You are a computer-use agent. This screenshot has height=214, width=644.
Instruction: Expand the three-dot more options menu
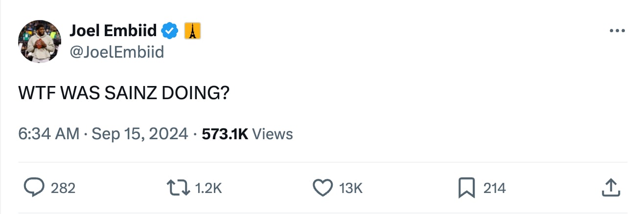(617, 31)
